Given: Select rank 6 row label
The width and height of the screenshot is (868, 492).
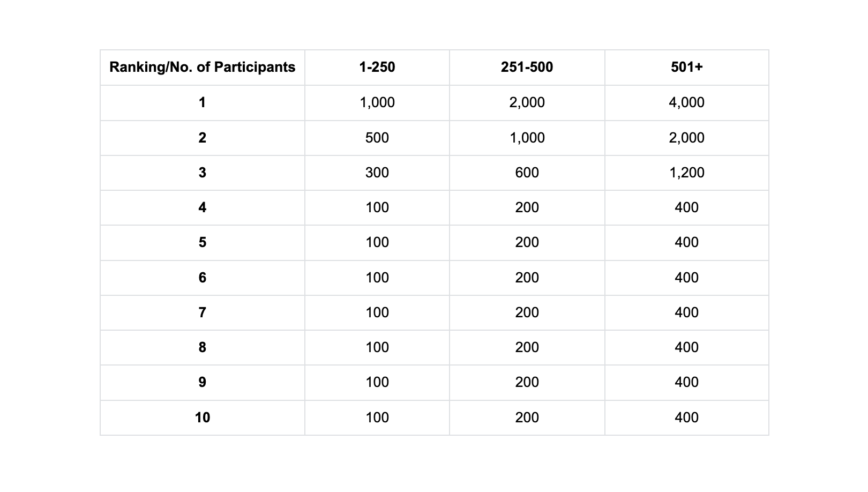Looking at the screenshot, I should tap(203, 278).
